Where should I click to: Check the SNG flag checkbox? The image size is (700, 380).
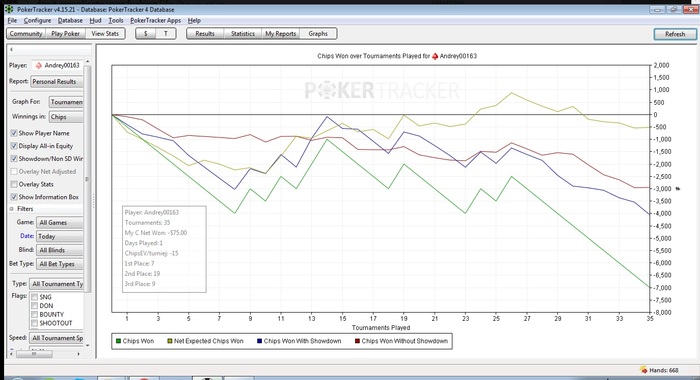34,297
